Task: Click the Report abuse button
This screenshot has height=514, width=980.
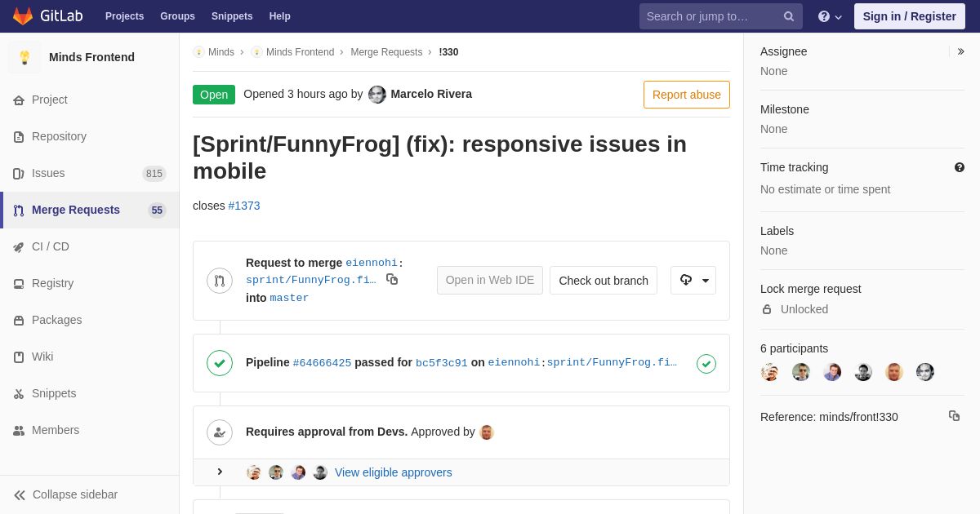Action: (x=686, y=95)
